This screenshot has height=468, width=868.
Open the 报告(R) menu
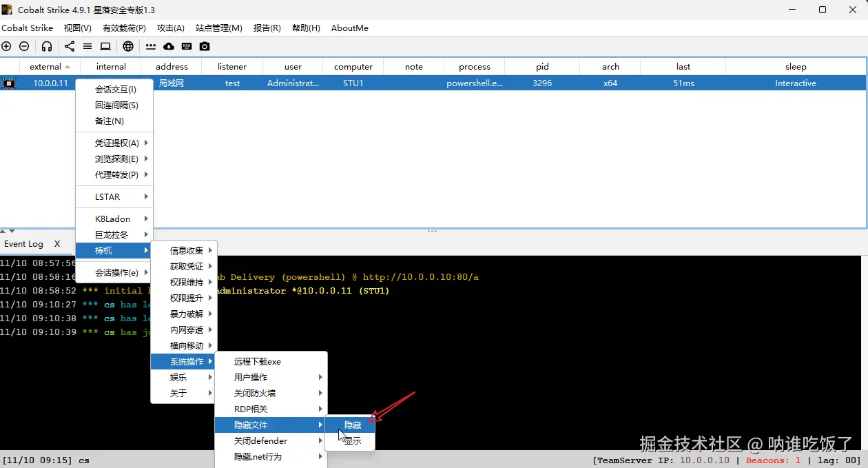(267, 28)
